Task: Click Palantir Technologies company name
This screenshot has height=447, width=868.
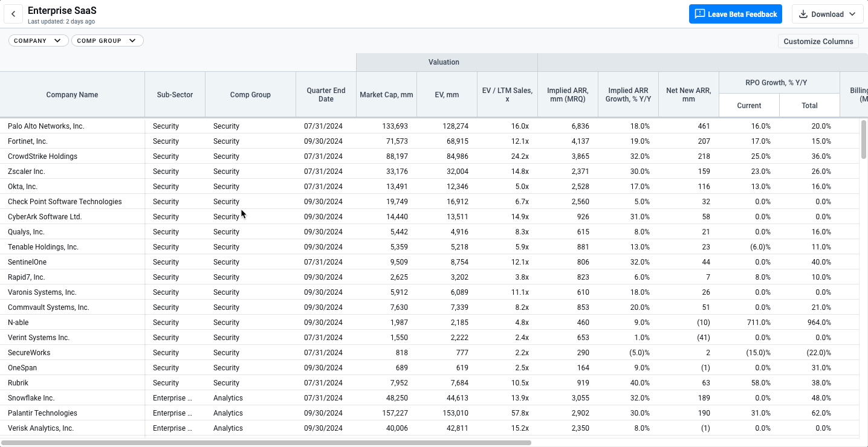Action: pos(42,413)
